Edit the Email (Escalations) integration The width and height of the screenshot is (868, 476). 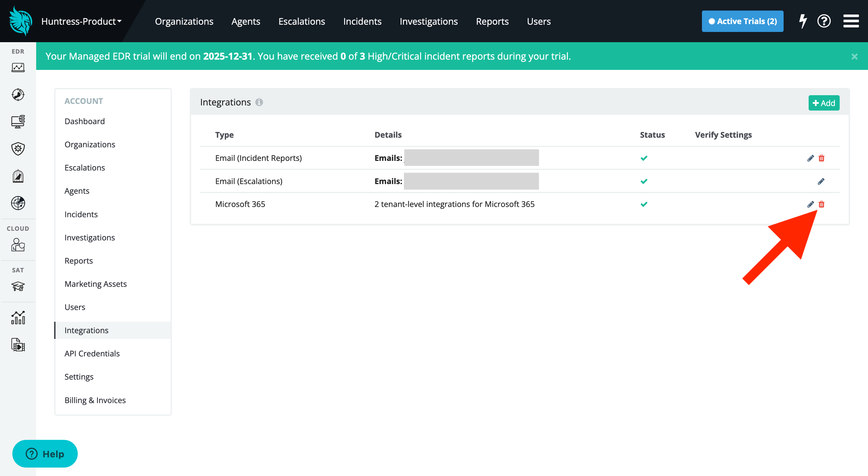[821, 181]
